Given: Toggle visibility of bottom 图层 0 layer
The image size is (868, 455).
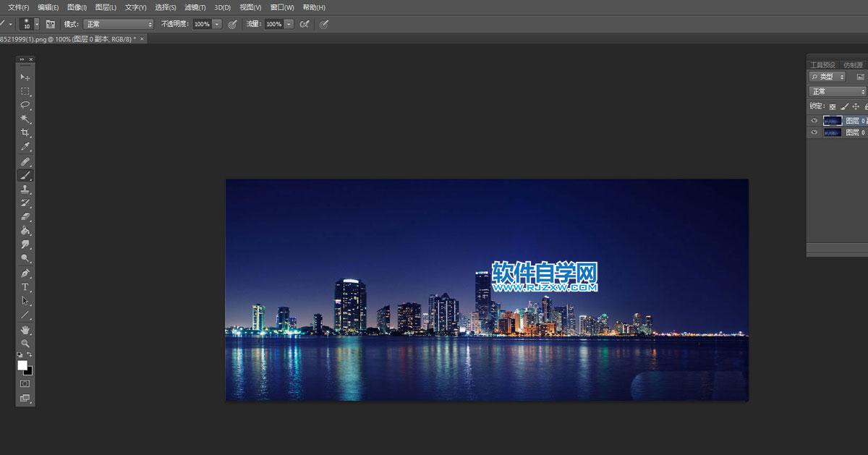Looking at the screenshot, I should click(x=814, y=133).
